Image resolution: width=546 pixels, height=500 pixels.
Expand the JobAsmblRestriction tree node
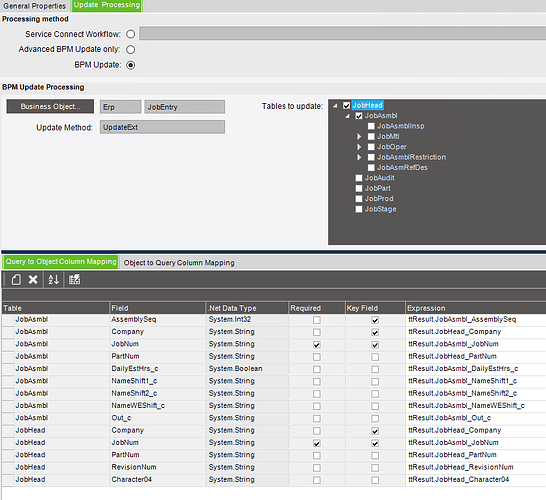[x=359, y=157]
